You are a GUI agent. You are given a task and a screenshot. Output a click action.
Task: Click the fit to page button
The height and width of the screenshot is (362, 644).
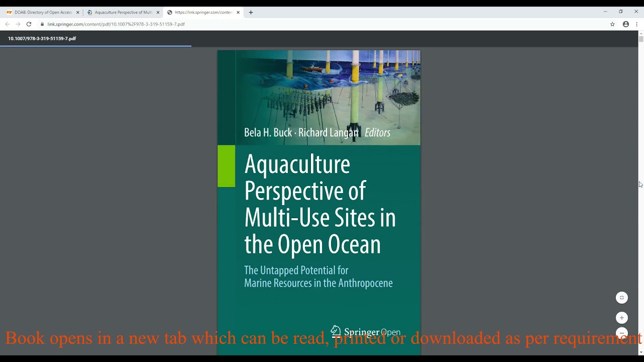pos(622,298)
